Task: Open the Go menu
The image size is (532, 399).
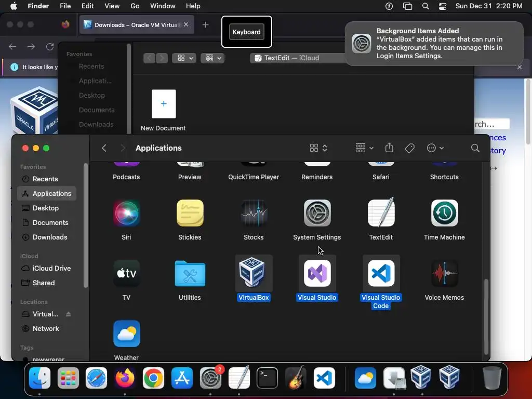Action: (135, 6)
